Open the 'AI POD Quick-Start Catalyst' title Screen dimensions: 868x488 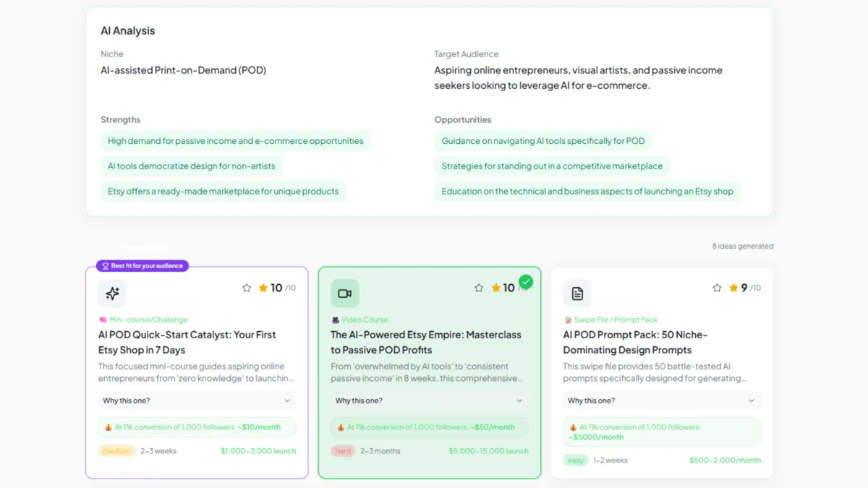tap(187, 342)
